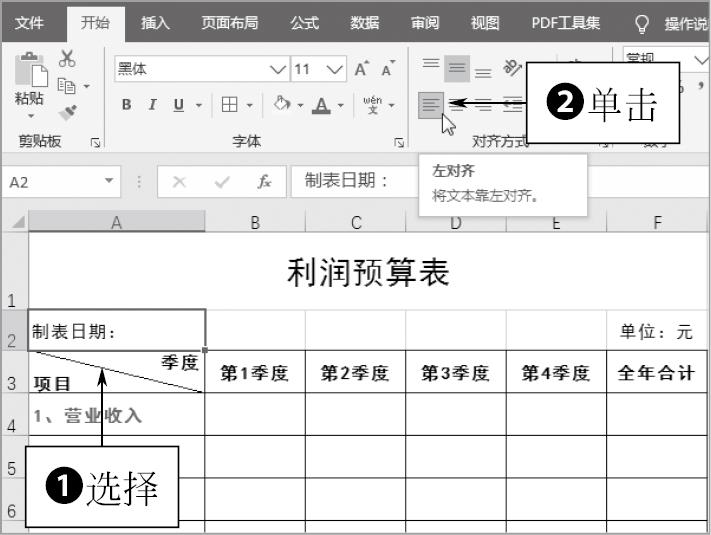Activate the Format Painter brush
The width and height of the screenshot is (711, 535).
pyautogui.click(x=68, y=112)
